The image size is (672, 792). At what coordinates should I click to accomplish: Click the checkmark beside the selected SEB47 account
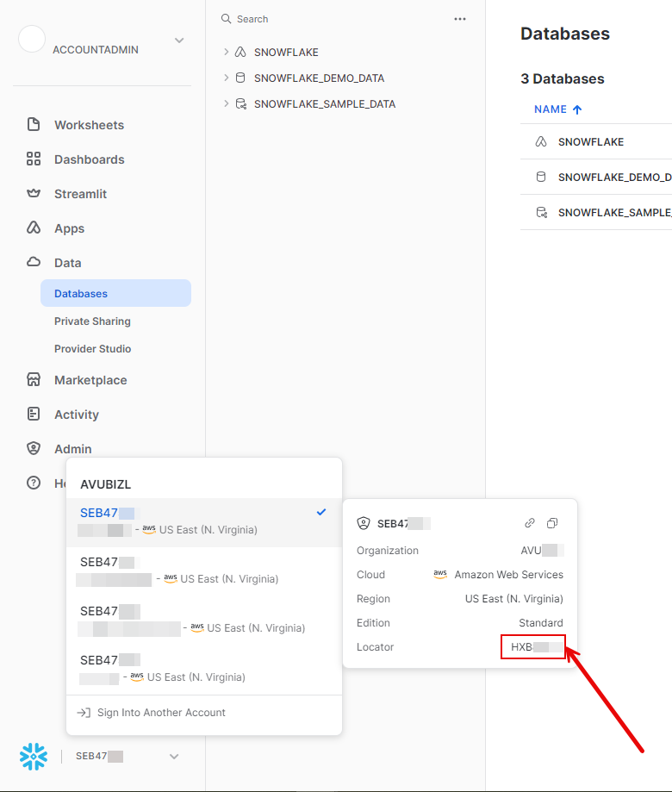(321, 512)
